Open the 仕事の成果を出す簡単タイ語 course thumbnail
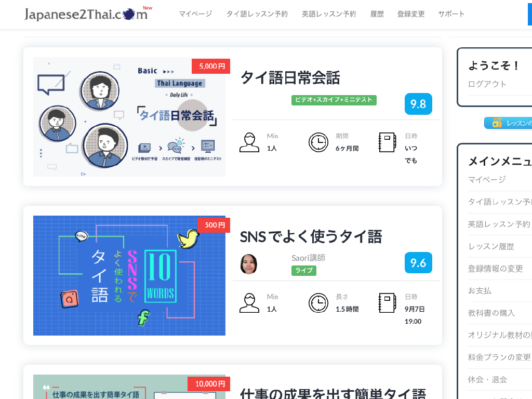Screen dimensions: 532x399 (x=129, y=387)
